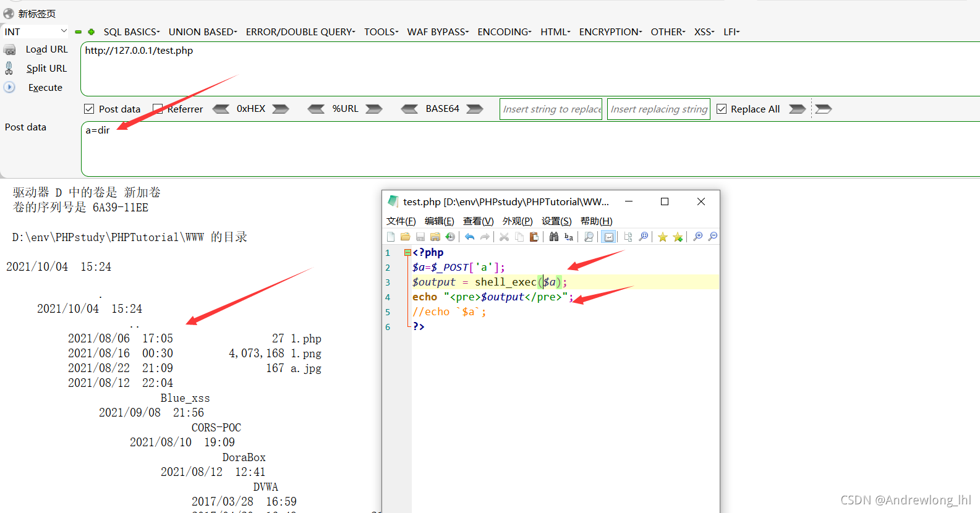Screen dimensions: 980x513
Task: Click the Split URL scissors icon
Action: (9, 68)
